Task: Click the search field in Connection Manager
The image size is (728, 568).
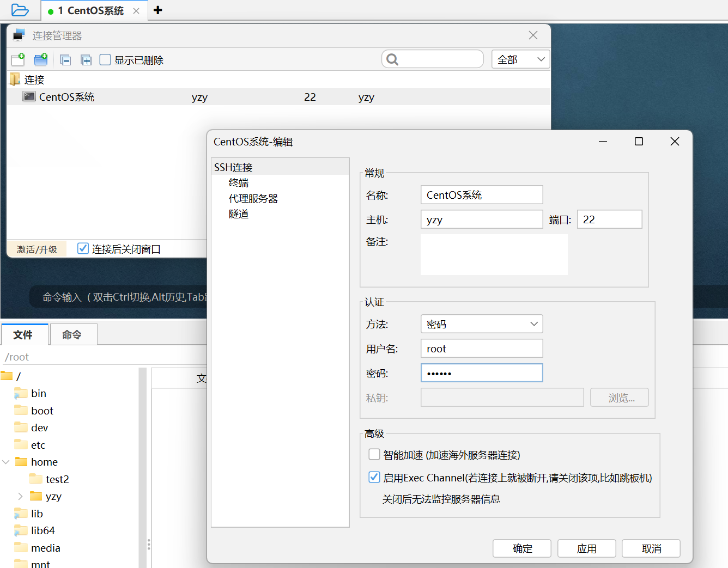Action: pos(433,59)
